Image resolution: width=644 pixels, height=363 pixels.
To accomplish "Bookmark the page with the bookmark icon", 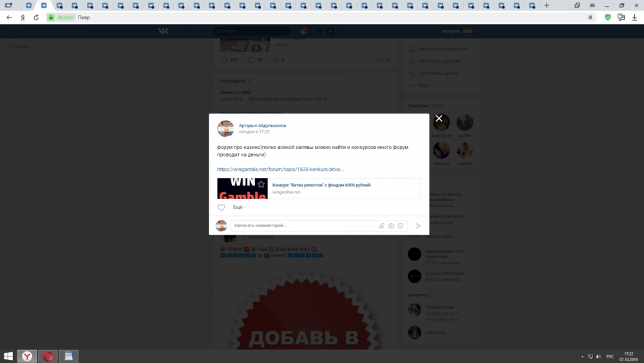I will click(590, 17).
